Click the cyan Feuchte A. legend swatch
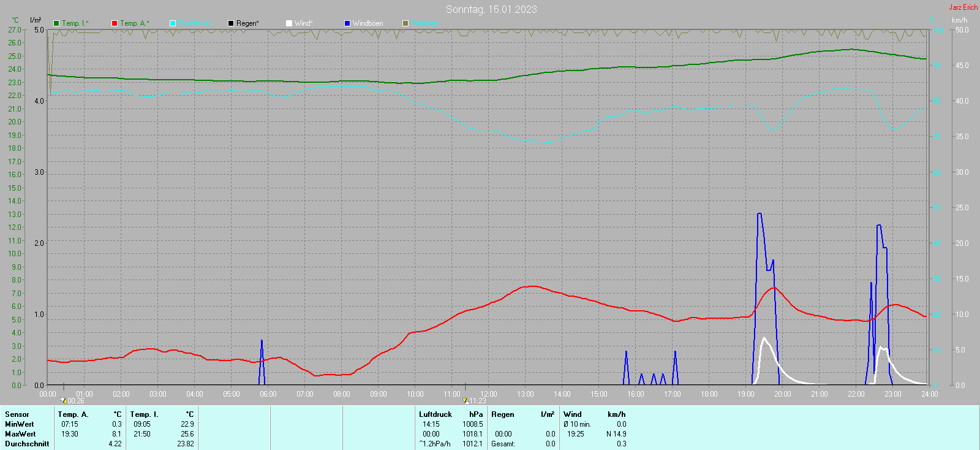980x450 pixels. coord(173,23)
